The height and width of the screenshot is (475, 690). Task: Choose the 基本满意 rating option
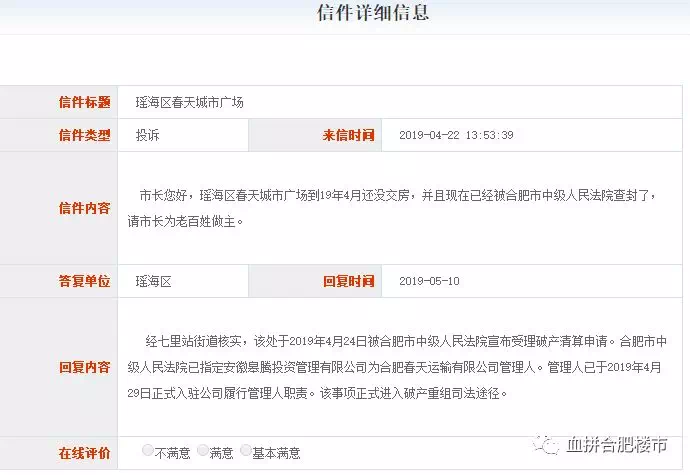point(246,452)
